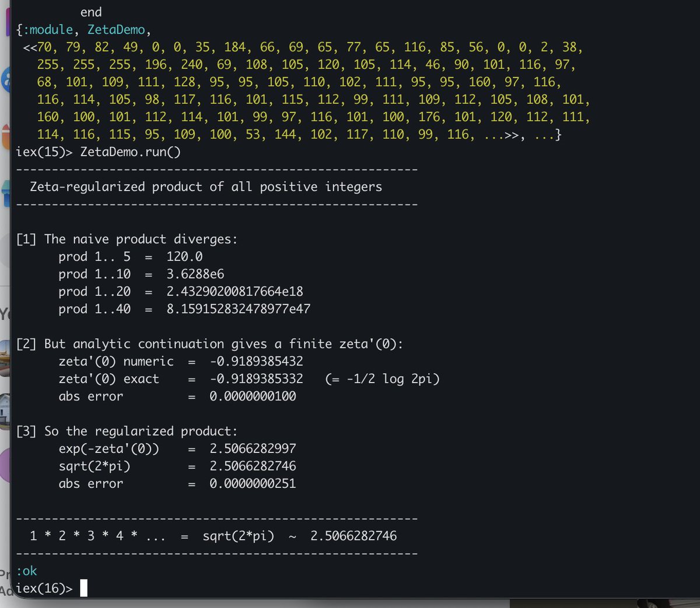The width and height of the screenshot is (700, 608).
Task: Select "2.5066282746" in the final summary line
Action: click(x=353, y=536)
